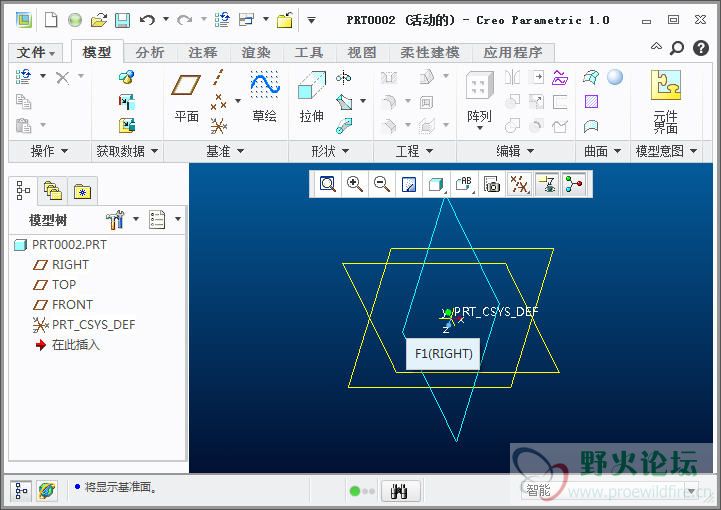Expand the Operations (操作) group dropdown

coord(49,151)
